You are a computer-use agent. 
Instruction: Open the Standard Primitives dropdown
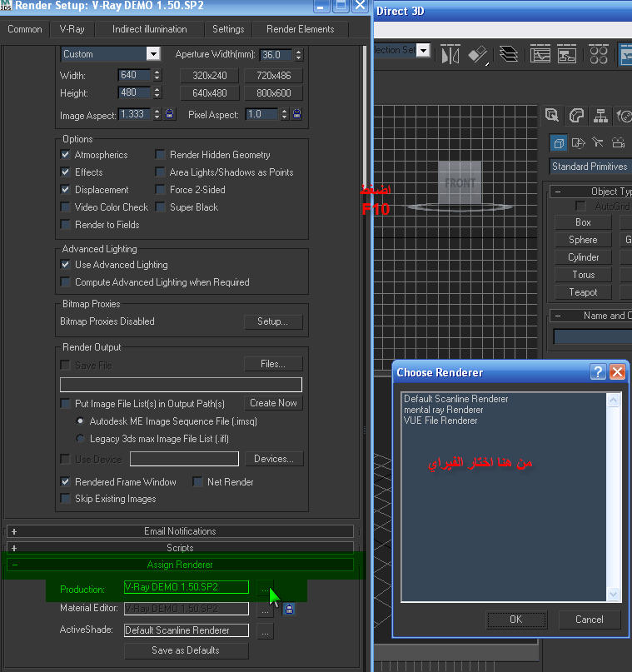591,167
